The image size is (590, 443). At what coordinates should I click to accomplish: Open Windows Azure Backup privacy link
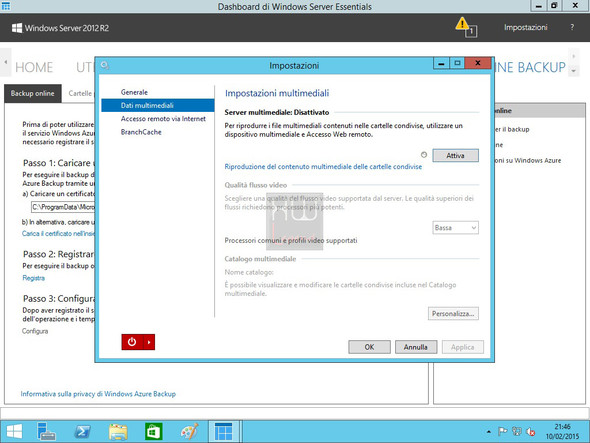click(x=98, y=394)
